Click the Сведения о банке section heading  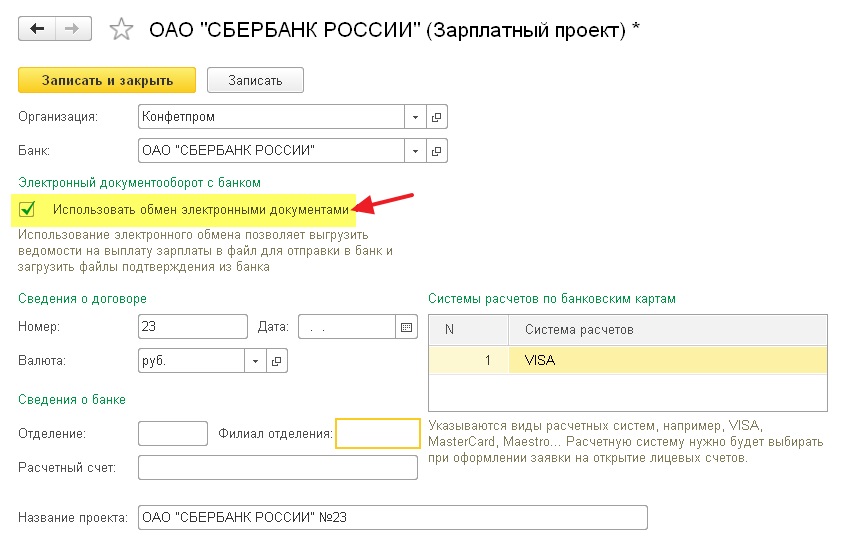[x=72, y=400]
